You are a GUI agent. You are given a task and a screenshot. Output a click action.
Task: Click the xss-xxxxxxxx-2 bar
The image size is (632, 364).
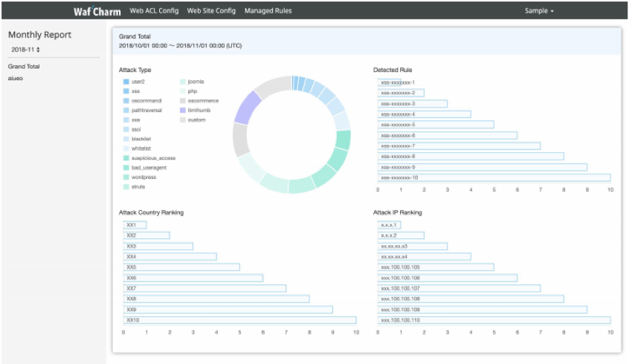pos(401,93)
